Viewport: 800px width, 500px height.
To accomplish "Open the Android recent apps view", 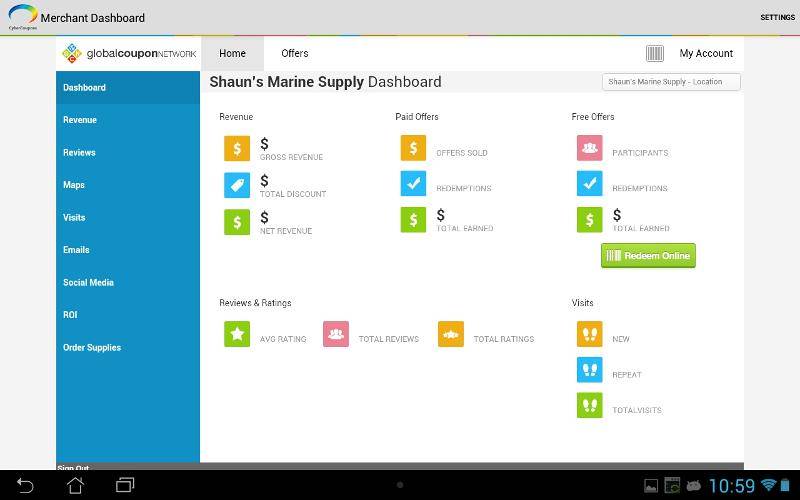I will coord(125,485).
